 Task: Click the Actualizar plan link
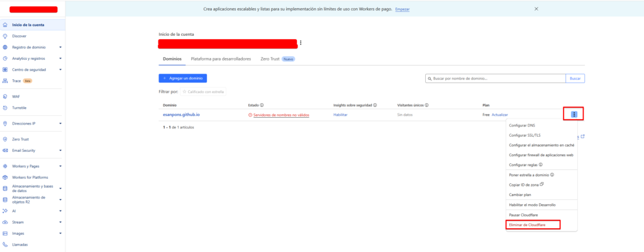click(x=500, y=115)
